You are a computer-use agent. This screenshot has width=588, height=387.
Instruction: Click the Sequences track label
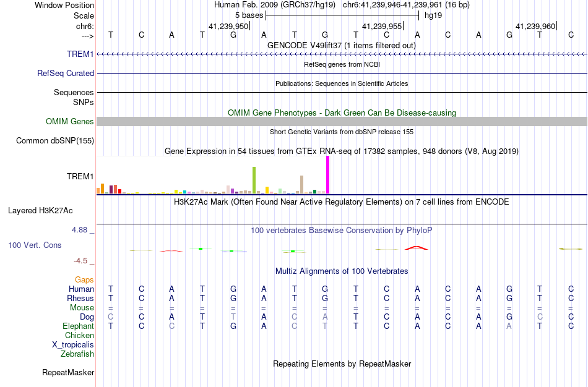tap(74, 93)
